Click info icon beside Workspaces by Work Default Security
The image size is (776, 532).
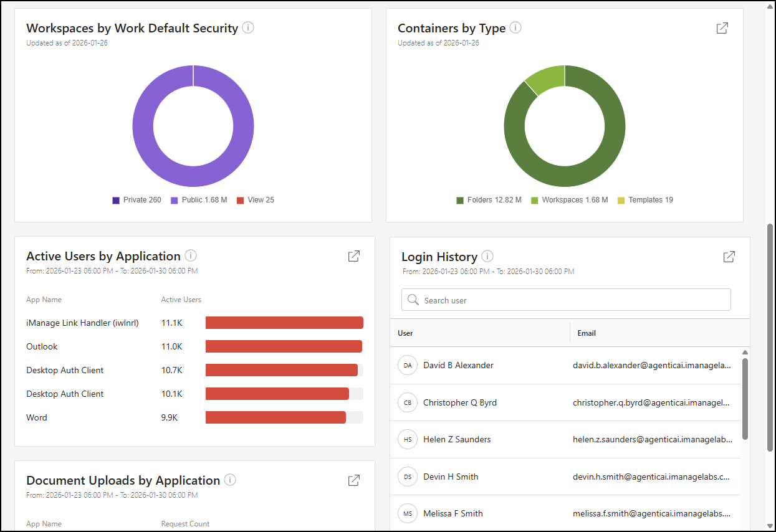[248, 28]
